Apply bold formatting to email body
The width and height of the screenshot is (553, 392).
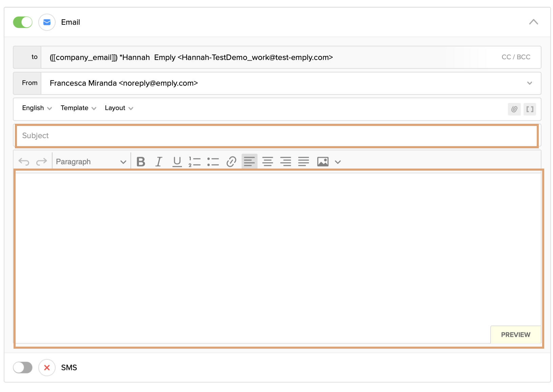(x=141, y=161)
